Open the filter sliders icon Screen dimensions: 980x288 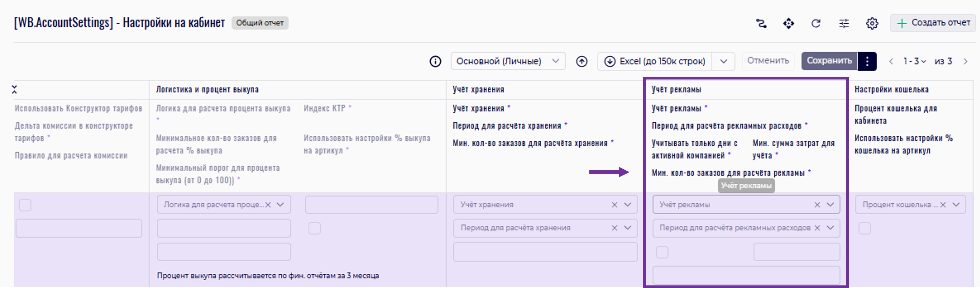(844, 24)
